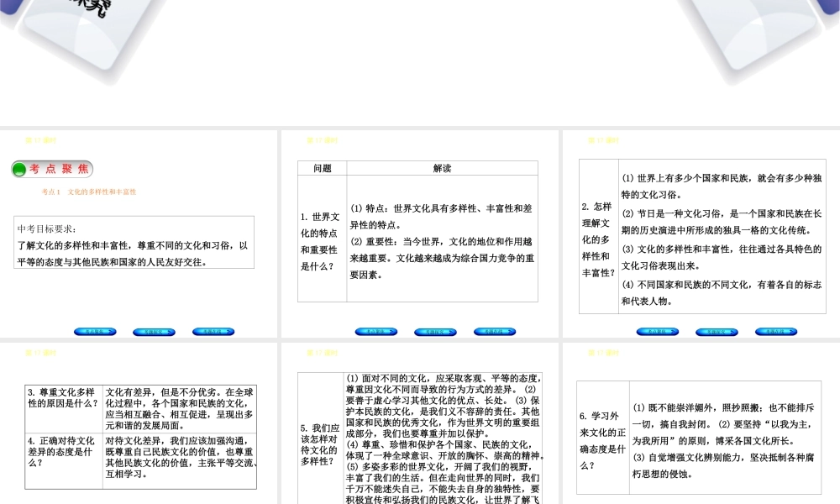Viewport: 840px width, 504px height.
Task: Click right blue nav button under 怎样理解文化的多样性 slide
Action: pos(776,332)
